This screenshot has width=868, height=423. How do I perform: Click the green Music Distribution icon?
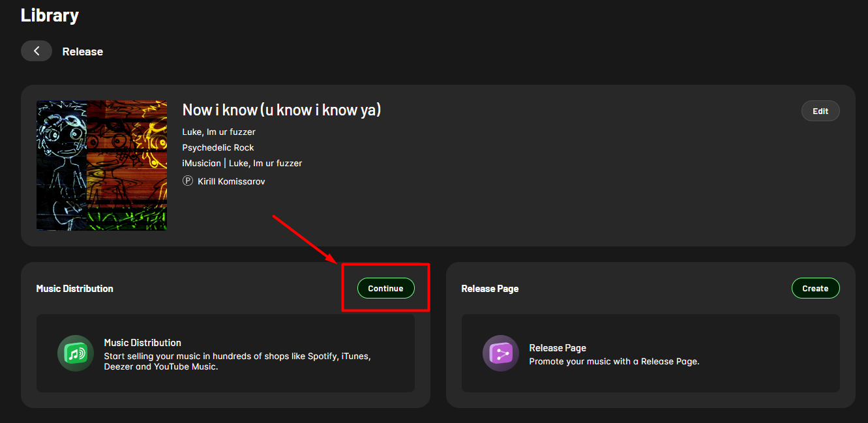pyautogui.click(x=76, y=353)
